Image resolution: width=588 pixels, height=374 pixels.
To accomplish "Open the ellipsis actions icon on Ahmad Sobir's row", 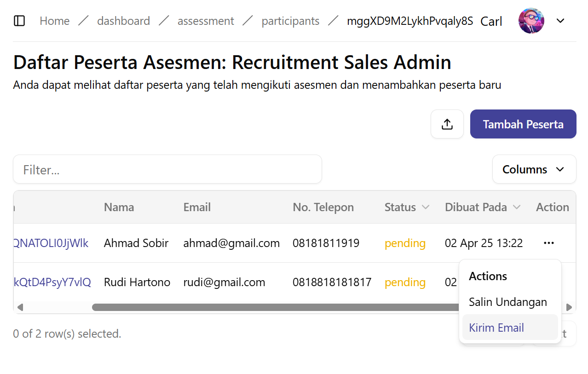I will point(548,243).
